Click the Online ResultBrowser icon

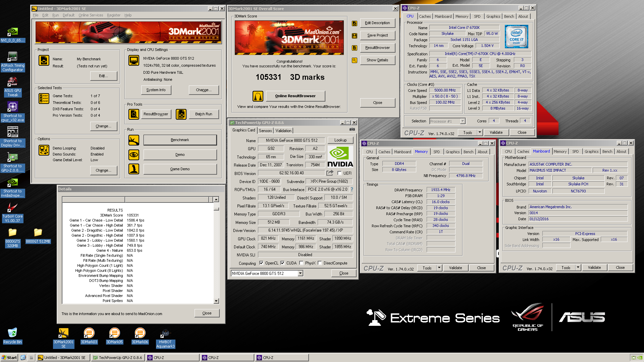click(258, 96)
